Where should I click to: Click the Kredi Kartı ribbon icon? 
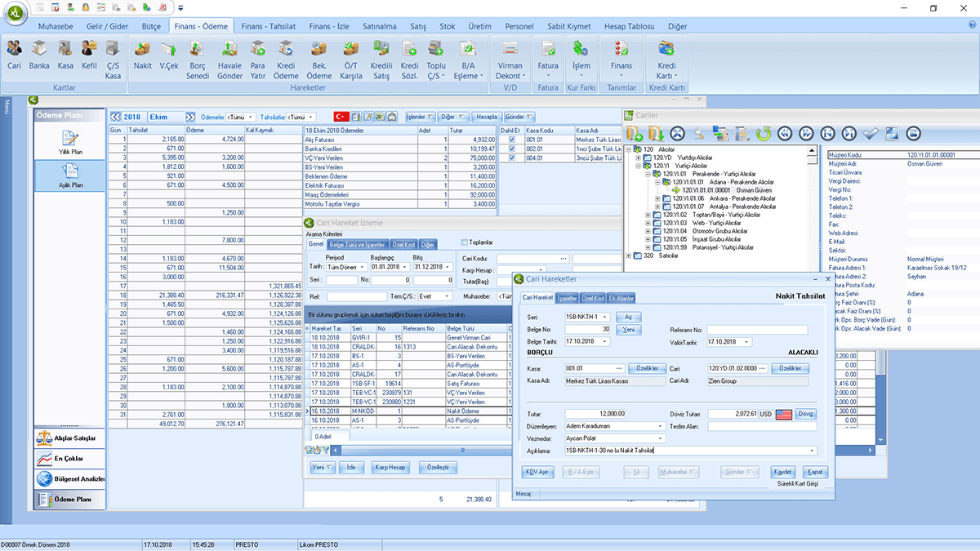coord(666,60)
